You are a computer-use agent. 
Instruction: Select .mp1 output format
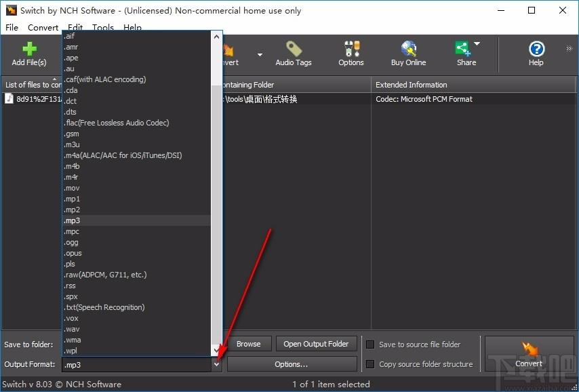[136, 199]
